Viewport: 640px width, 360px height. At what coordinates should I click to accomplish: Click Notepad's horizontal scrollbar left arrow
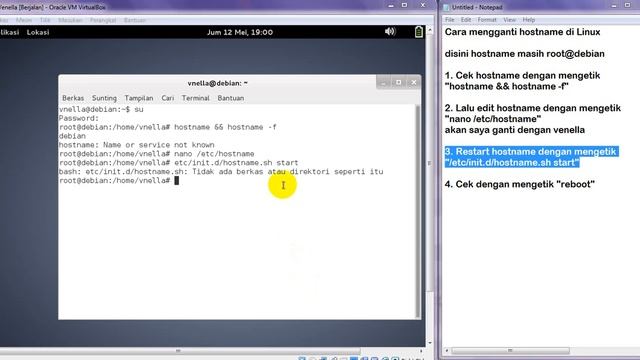[x=447, y=351]
